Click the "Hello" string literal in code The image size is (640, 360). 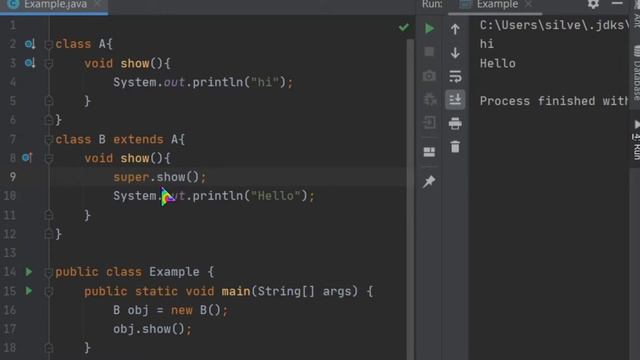276,196
